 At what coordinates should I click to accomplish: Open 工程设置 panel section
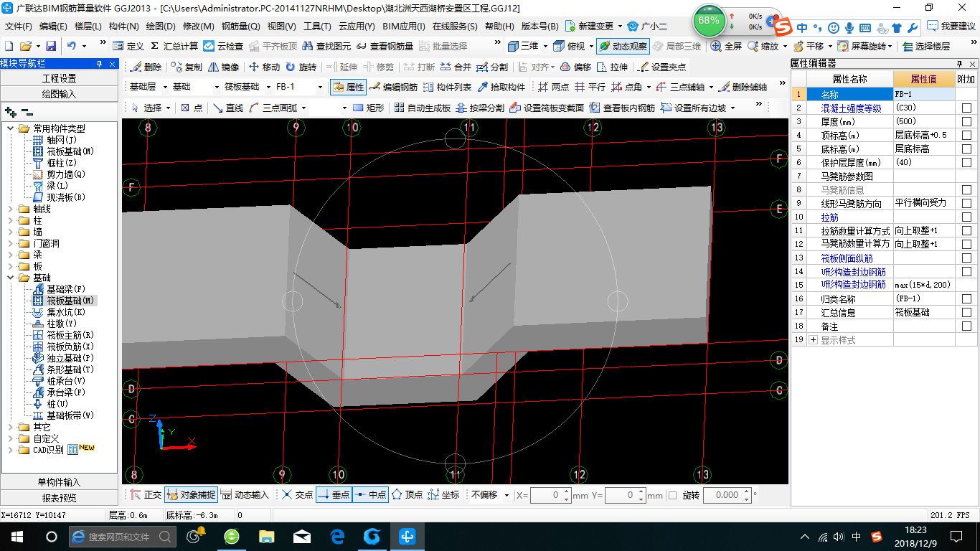(60, 78)
